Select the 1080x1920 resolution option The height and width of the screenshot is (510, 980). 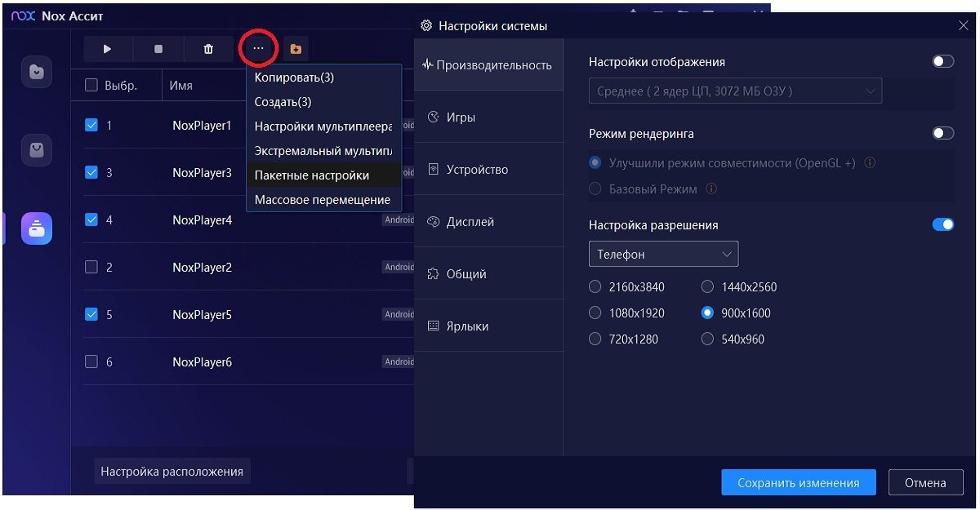(x=595, y=313)
